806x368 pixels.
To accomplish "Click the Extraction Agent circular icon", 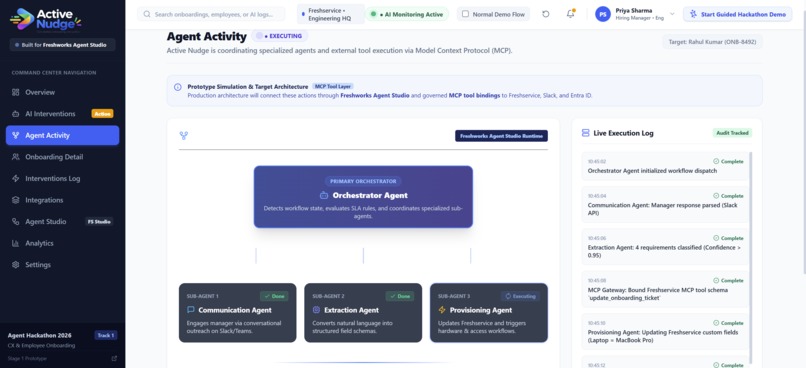I will 317,310.
